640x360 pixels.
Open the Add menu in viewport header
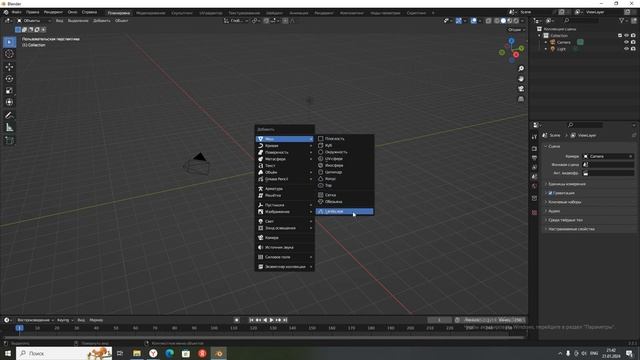click(x=102, y=20)
